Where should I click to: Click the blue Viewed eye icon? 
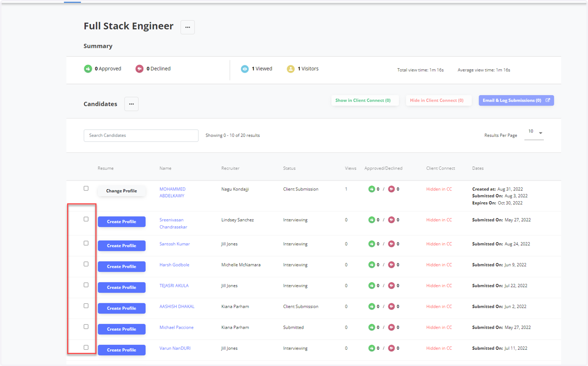pos(245,69)
